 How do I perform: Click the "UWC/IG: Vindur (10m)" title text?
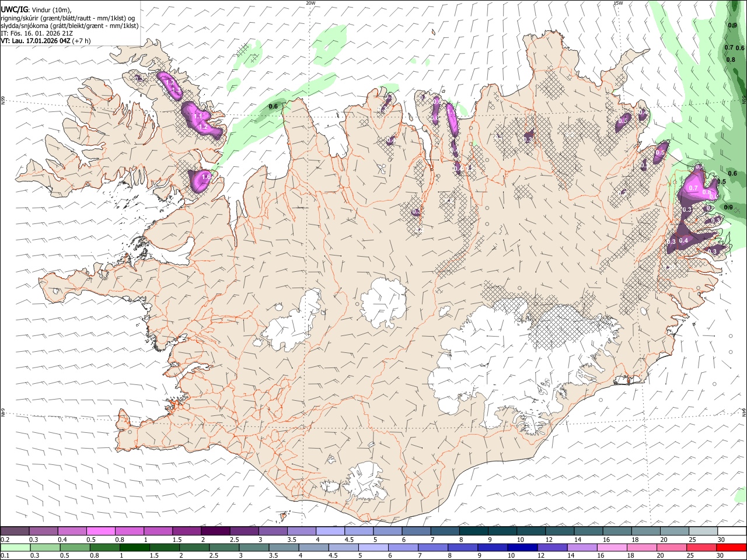pos(36,9)
